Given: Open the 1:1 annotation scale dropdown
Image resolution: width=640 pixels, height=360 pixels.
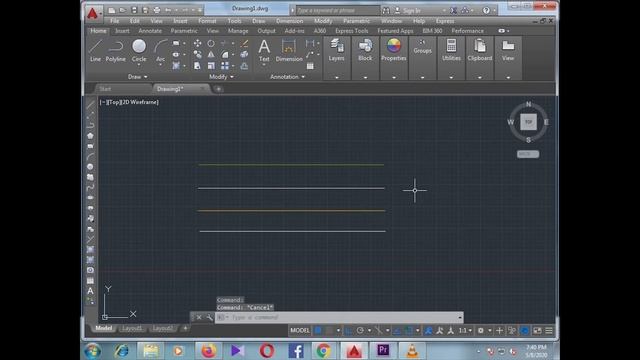Looking at the screenshot, I should point(465,330).
